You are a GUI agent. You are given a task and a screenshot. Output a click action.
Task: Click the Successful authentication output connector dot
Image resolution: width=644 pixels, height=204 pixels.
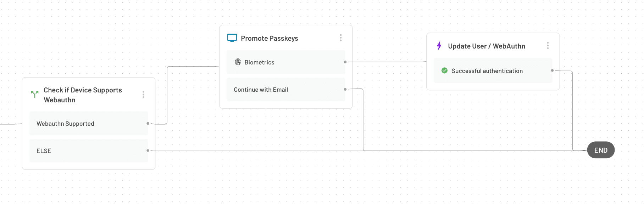[x=552, y=70]
